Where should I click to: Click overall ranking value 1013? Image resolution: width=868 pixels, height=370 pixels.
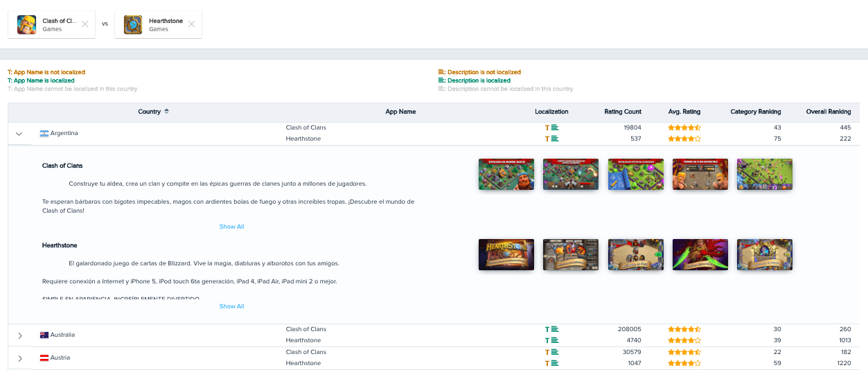point(844,340)
